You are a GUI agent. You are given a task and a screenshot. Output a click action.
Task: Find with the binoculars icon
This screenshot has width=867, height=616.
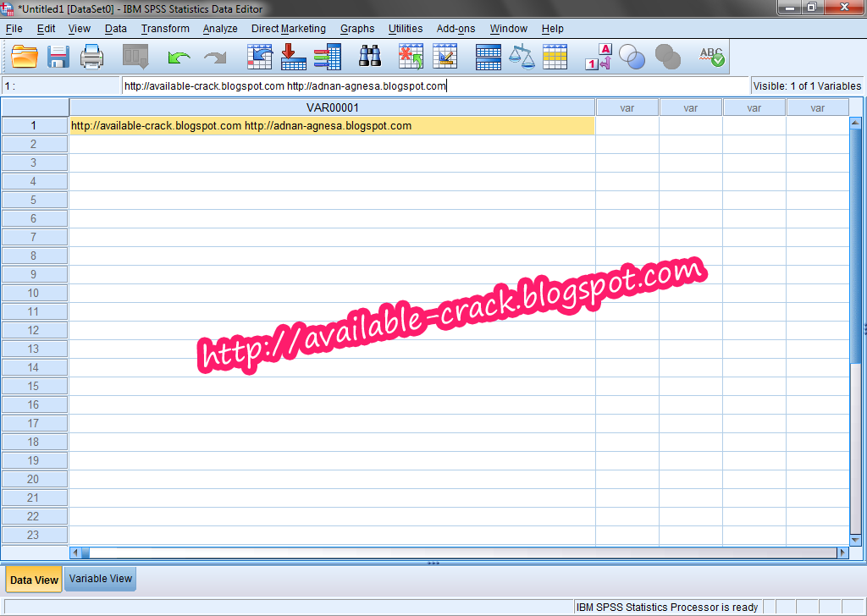pyautogui.click(x=370, y=57)
